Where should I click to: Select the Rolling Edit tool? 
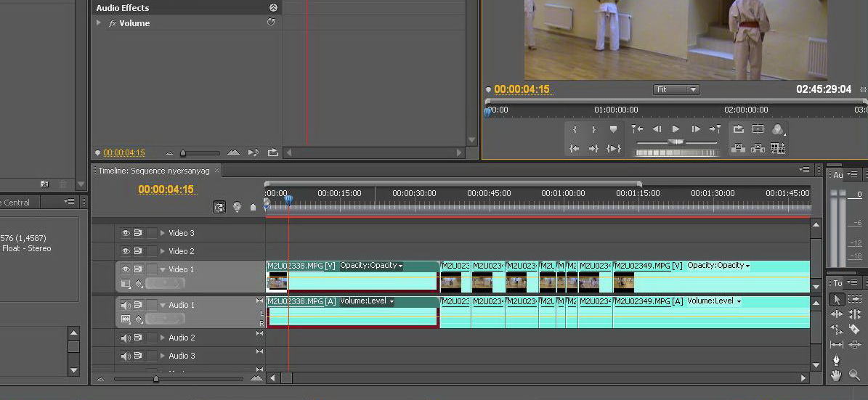coord(855,314)
